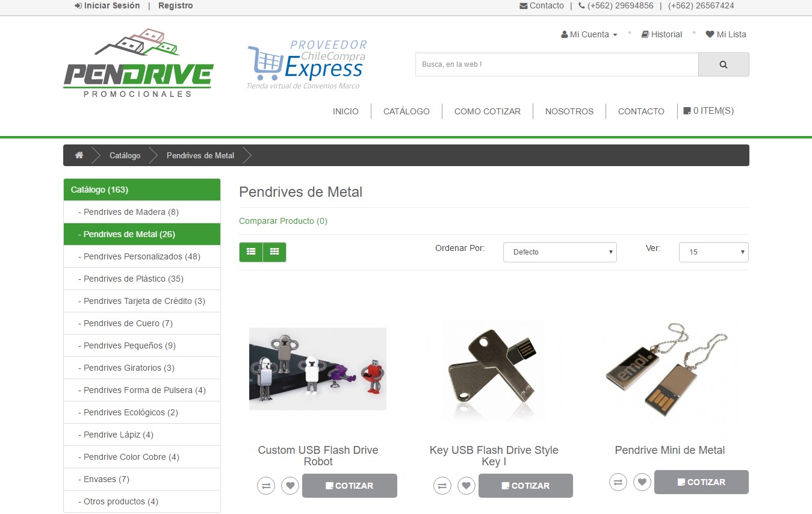Click Pendrives de Metal in breadcrumb
Image resolution: width=812 pixels, height=514 pixels.
click(200, 155)
